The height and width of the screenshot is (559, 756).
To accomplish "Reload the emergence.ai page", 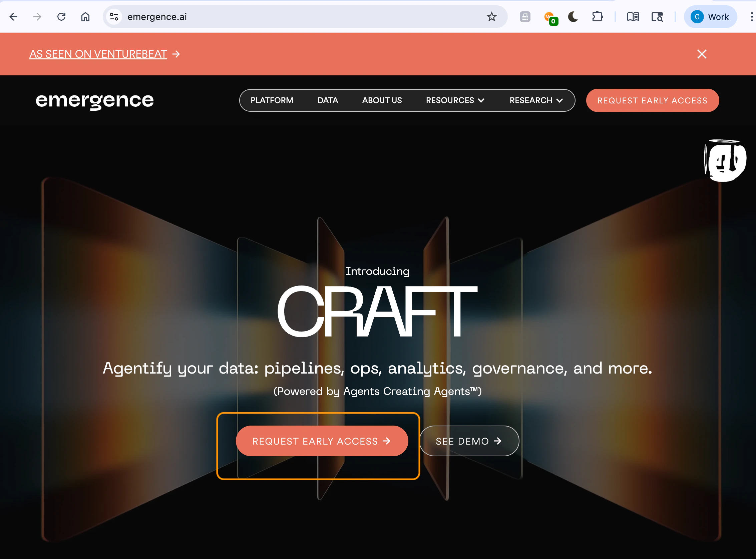I will pyautogui.click(x=61, y=17).
